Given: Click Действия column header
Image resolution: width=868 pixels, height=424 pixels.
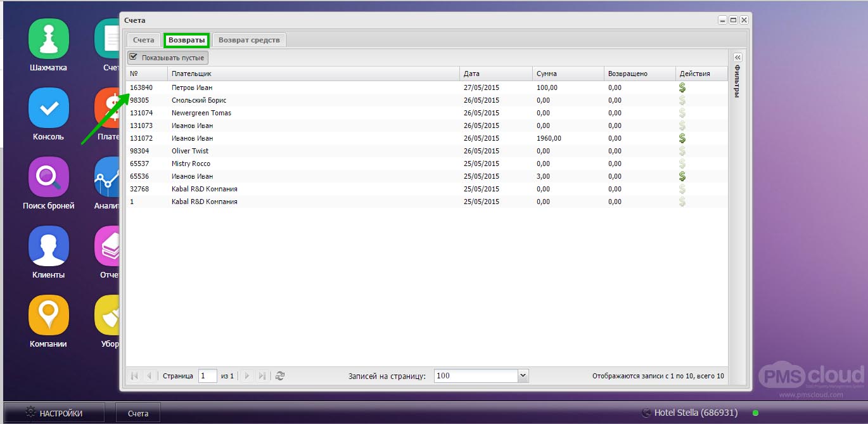Looking at the screenshot, I should pos(701,74).
